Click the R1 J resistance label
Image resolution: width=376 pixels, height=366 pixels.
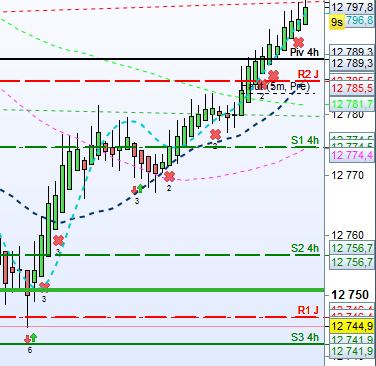[x=308, y=310]
